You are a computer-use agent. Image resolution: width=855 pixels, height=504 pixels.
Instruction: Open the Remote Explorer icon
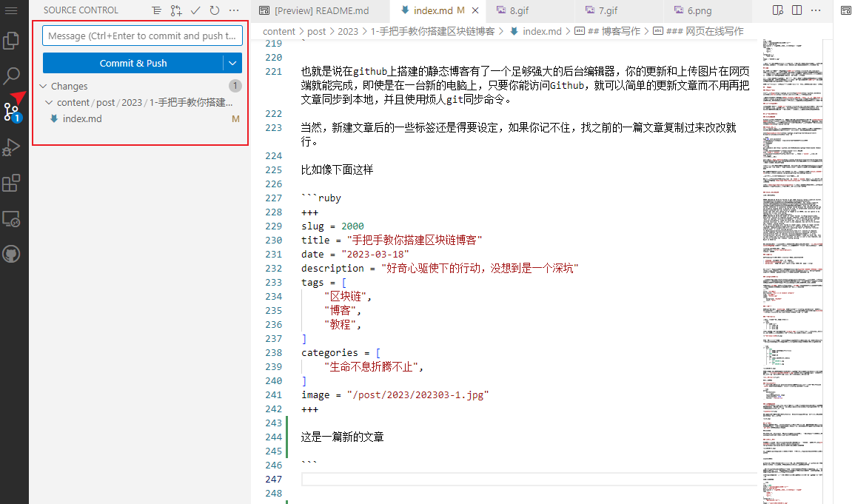[x=11, y=219]
